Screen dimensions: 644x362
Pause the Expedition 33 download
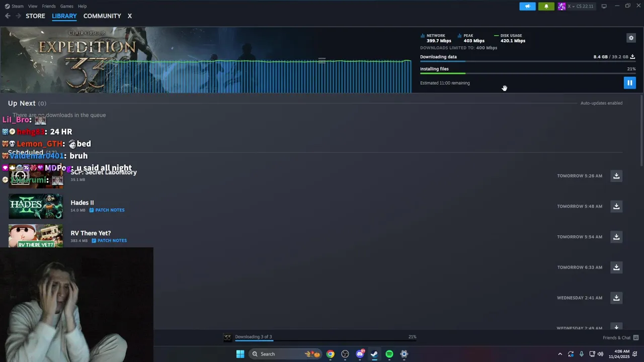click(629, 83)
